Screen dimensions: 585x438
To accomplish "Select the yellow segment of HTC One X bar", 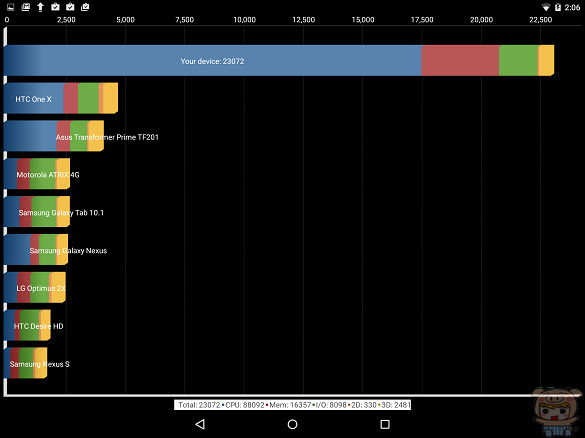I will coord(110,98).
